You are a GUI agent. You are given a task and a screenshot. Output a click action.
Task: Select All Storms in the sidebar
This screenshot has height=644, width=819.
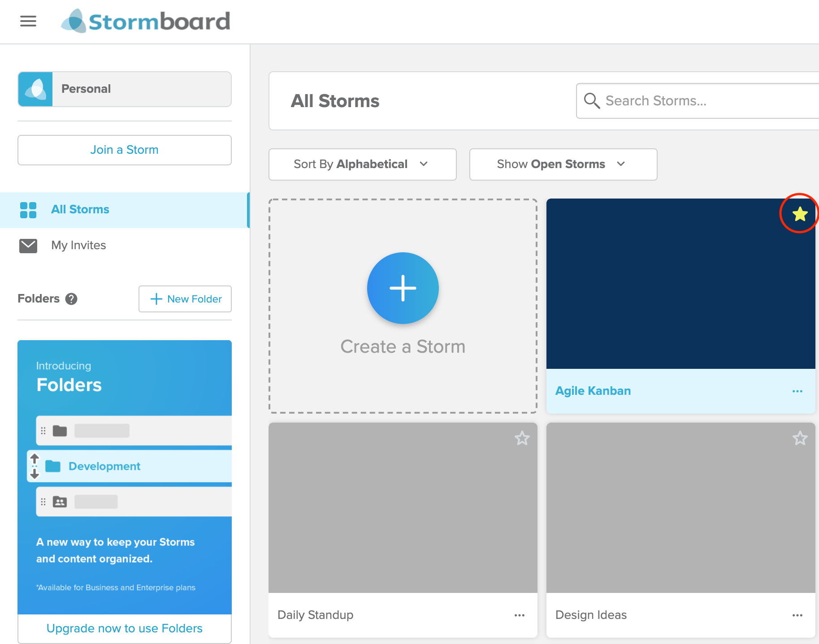click(124, 210)
